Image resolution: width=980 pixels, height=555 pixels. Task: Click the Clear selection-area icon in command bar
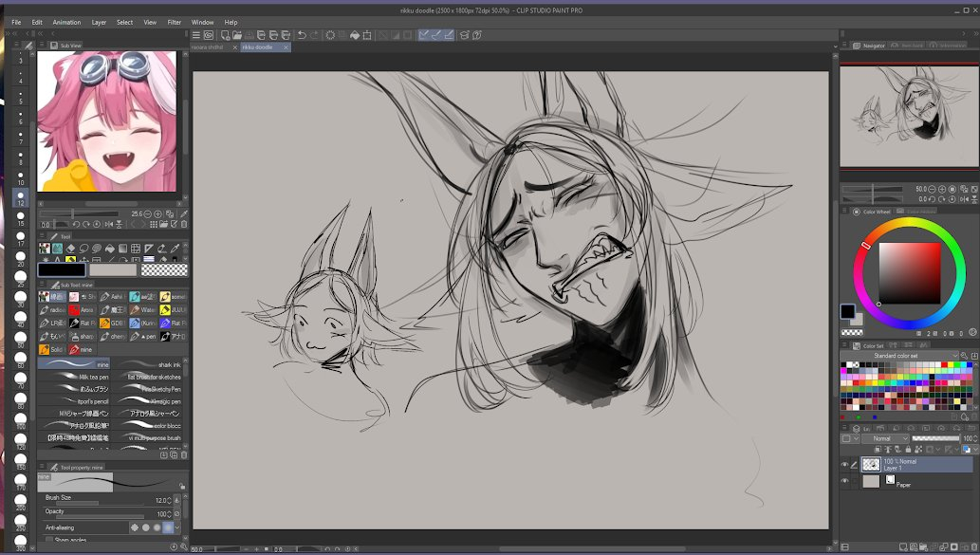tap(330, 35)
